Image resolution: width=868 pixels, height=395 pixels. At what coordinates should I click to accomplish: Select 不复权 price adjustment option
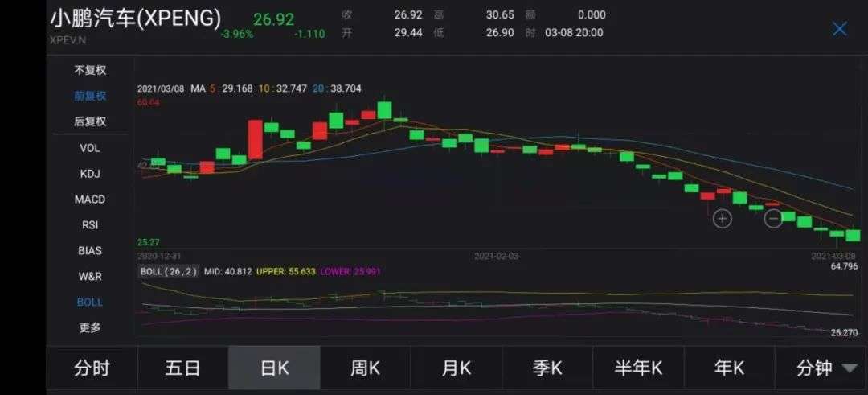click(90, 70)
